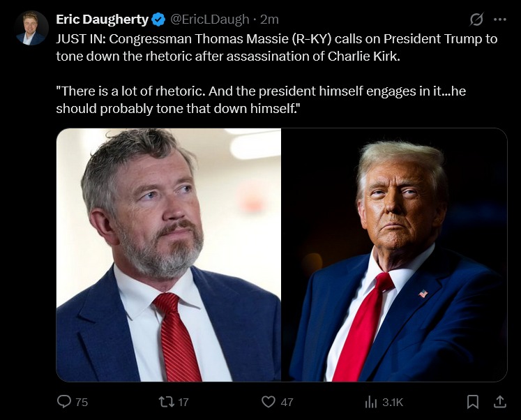Open the view analytics bar chart icon
Image resolution: width=521 pixels, height=420 pixels.
371,401
